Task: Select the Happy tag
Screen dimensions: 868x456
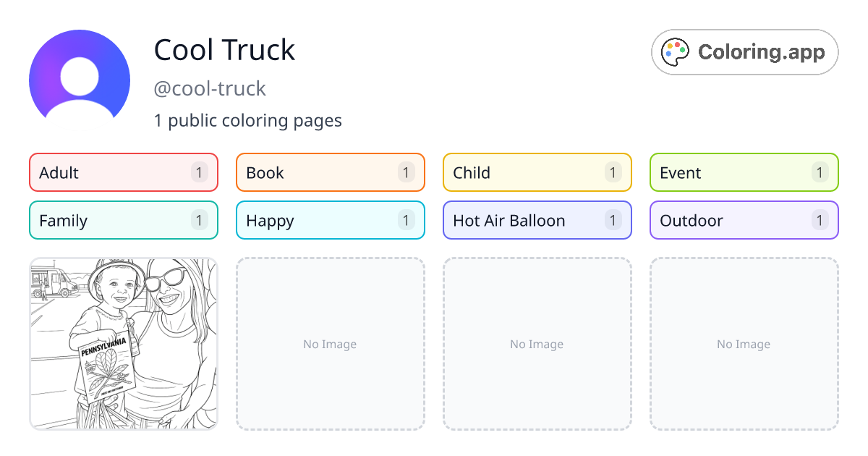Action: coord(330,220)
